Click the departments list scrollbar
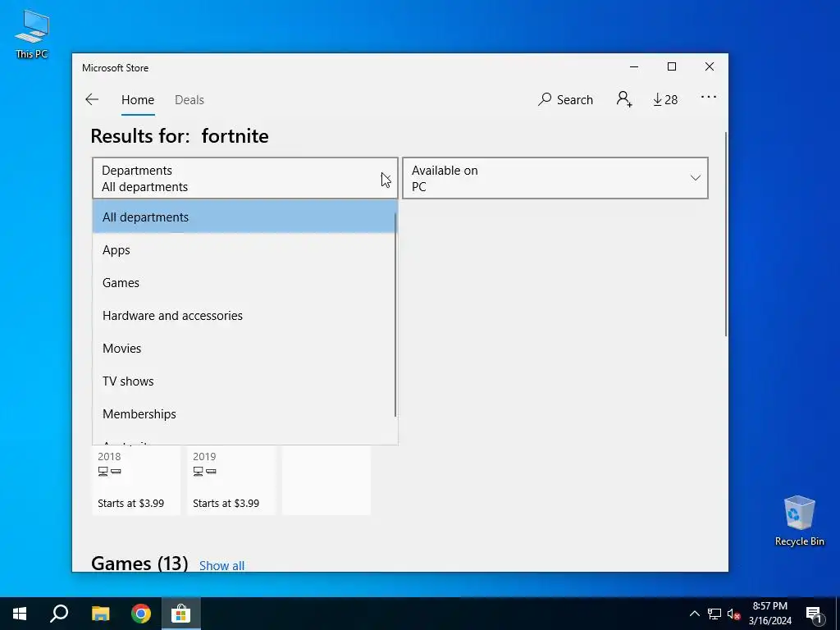This screenshot has height=630, width=840. [x=395, y=314]
